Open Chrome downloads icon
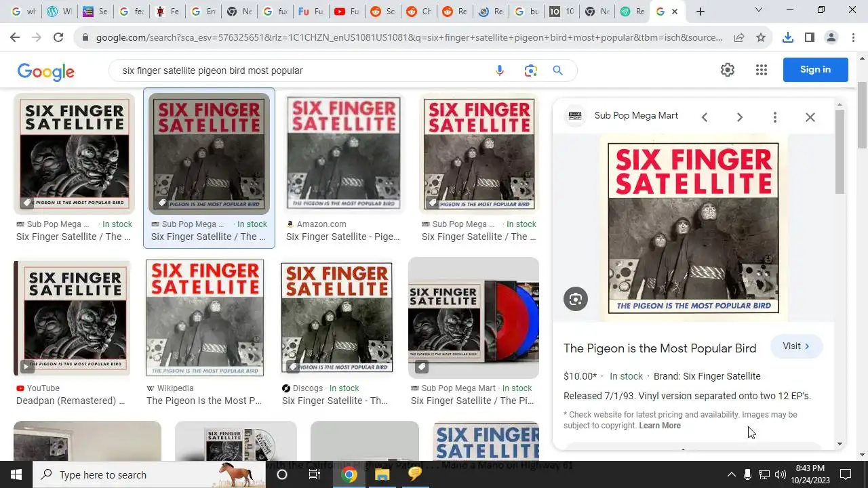This screenshot has width=868, height=488. [788, 38]
